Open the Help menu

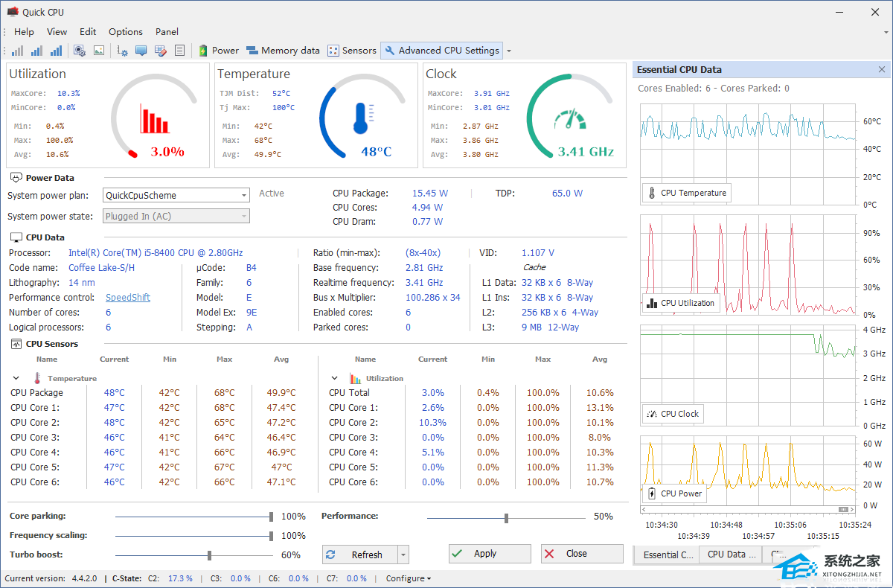tap(24, 31)
